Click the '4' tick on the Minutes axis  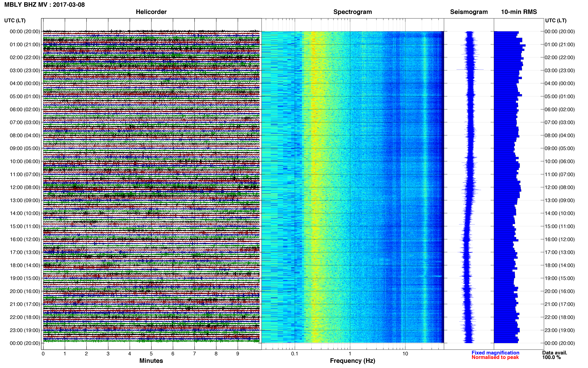[130, 354]
